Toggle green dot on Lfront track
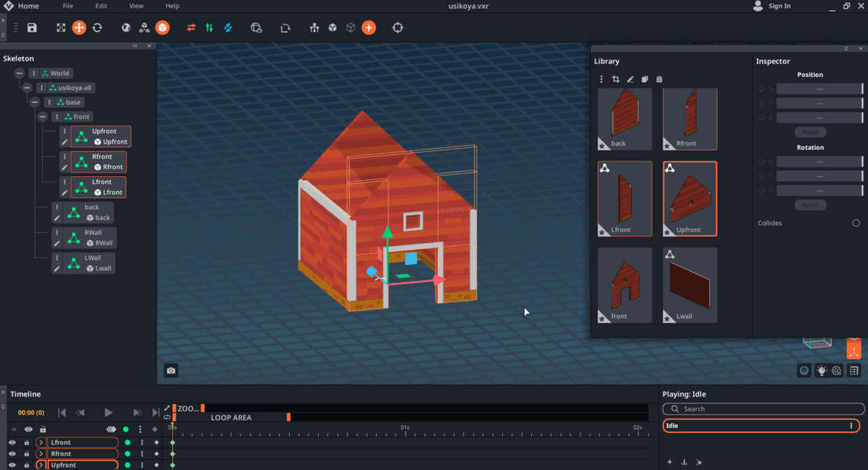Viewport: 868px width, 470px height. point(128,443)
